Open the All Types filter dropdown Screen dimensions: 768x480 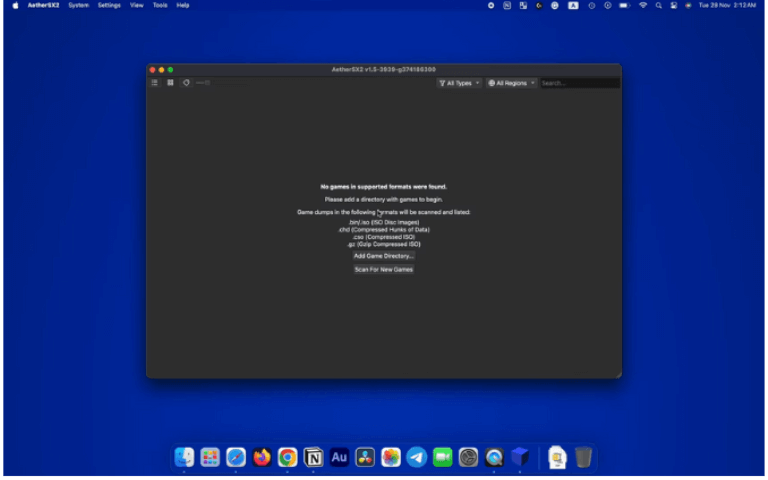click(x=459, y=83)
